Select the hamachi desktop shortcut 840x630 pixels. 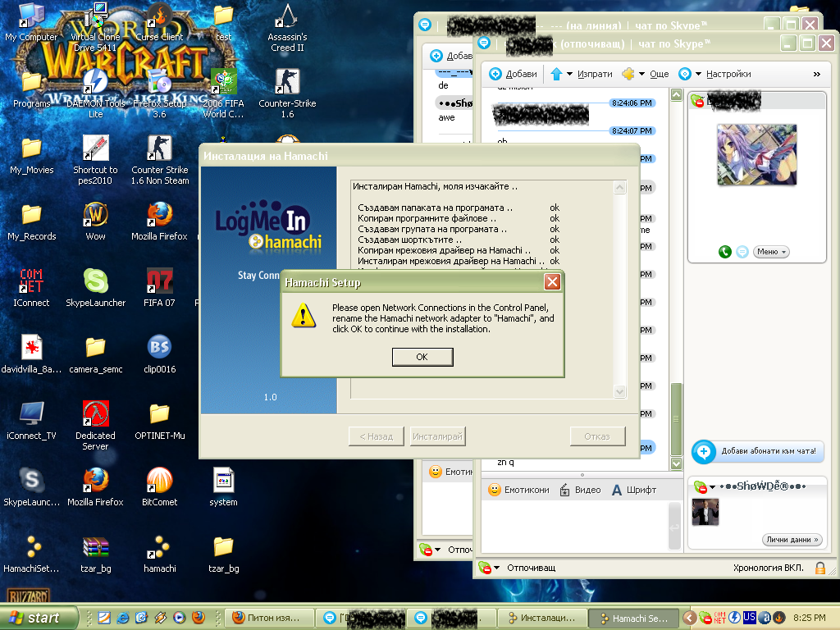[159, 554]
